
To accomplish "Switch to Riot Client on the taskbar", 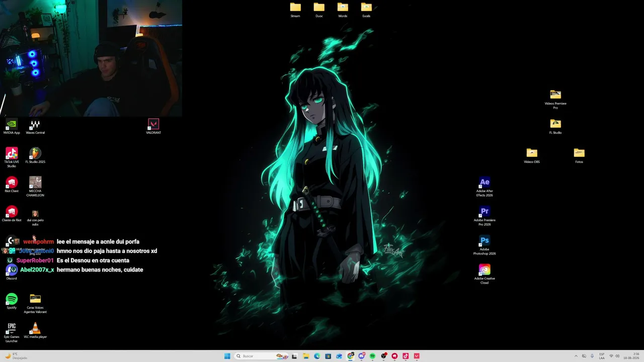I will pos(394,356).
